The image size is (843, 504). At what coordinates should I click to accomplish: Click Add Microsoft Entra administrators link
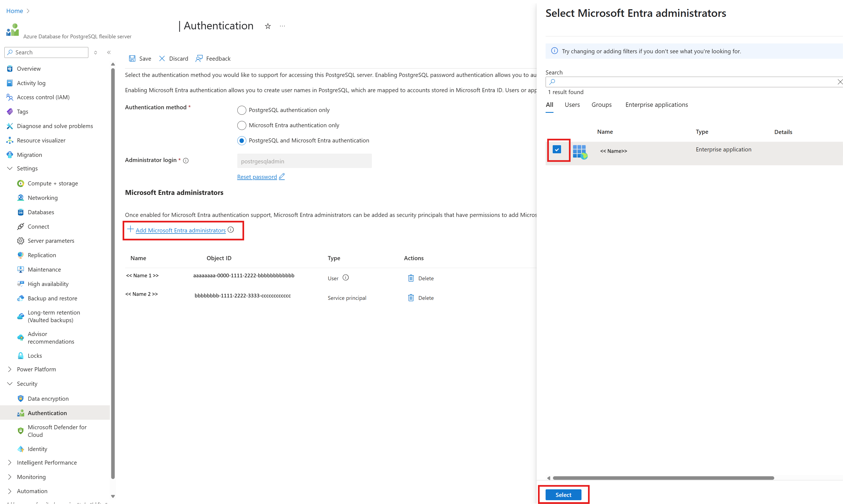(180, 230)
